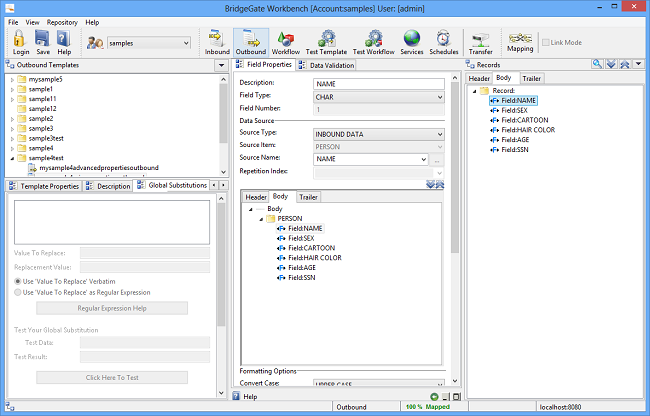Click the Mapping toolbar icon

(x=520, y=42)
